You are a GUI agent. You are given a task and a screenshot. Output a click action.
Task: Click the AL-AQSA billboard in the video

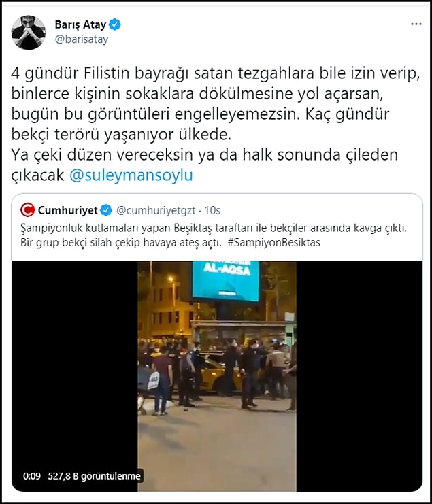226,281
